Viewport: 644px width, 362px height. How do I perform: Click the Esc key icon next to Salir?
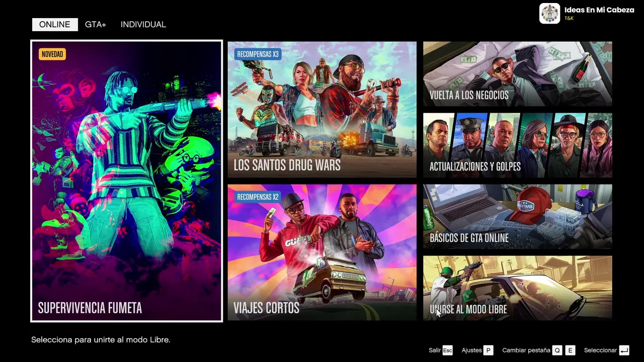pyautogui.click(x=447, y=350)
